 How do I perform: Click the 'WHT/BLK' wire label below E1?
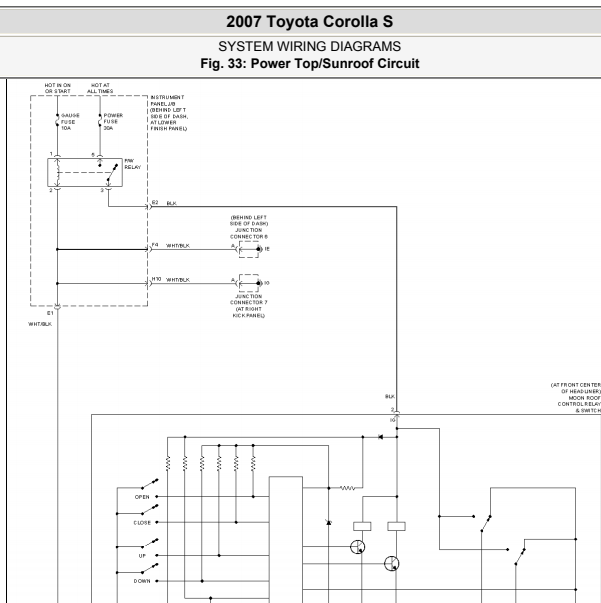(40, 324)
